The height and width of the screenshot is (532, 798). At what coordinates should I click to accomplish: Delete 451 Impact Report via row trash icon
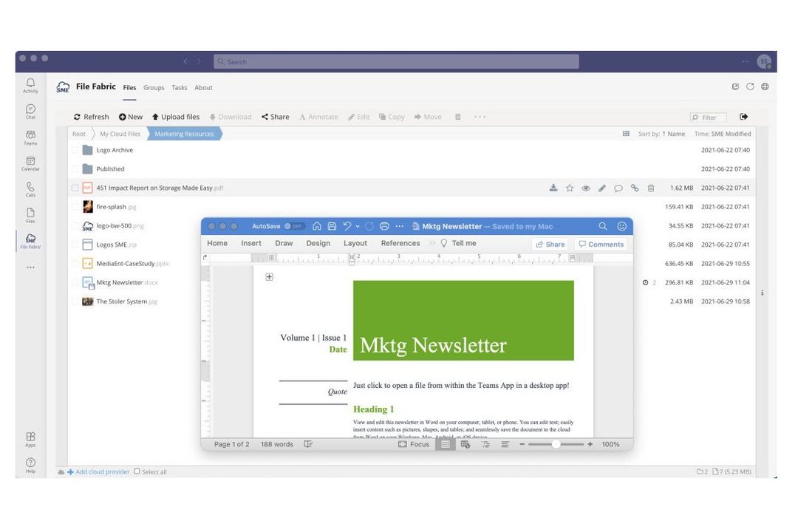pyautogui.click(x=651, y=188)
